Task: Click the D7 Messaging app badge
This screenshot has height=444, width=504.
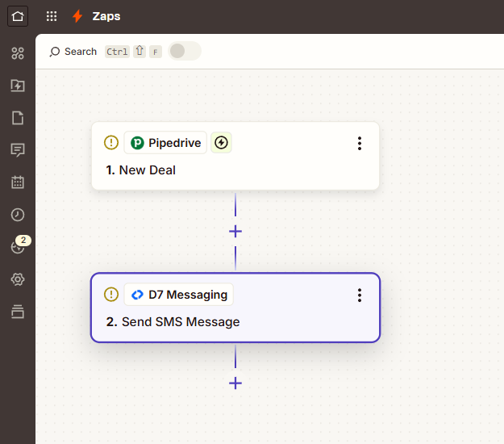Action: coord(179,295)
